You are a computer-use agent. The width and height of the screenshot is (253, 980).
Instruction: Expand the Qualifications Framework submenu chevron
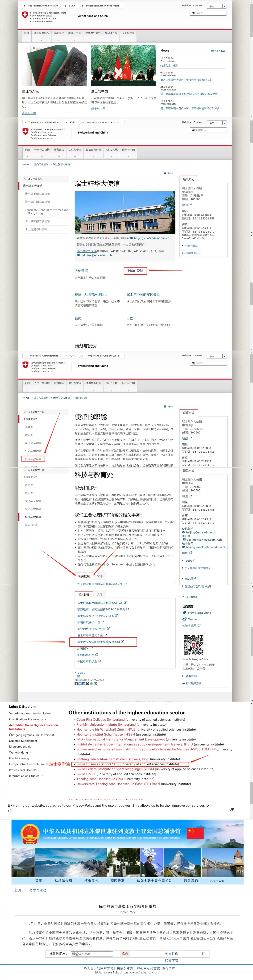click(x=45, y=719)
